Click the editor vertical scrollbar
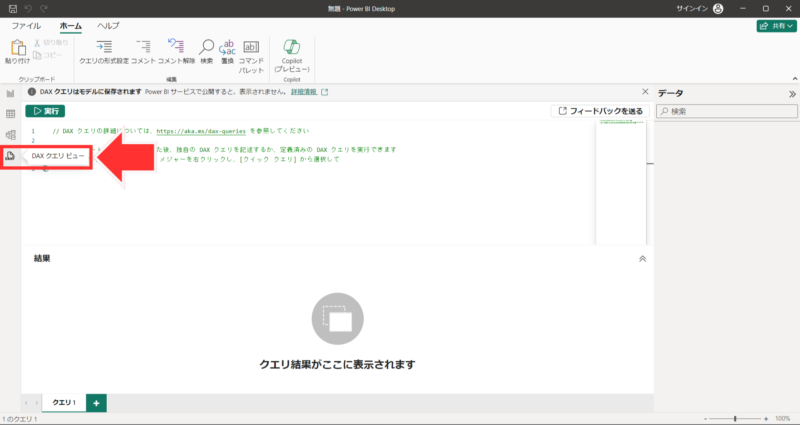The image size is (800, 425). pos(650,183)
